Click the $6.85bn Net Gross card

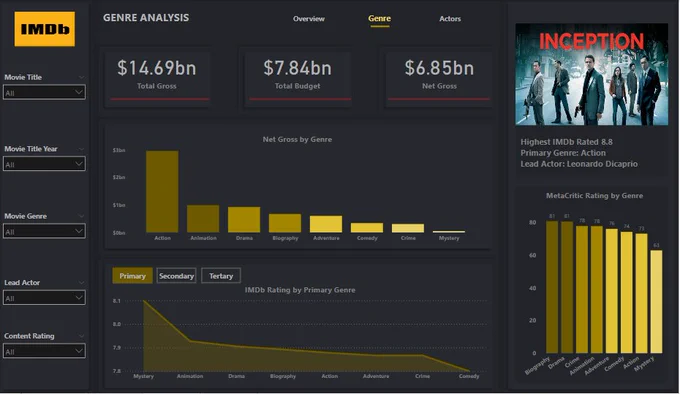pyautogui.click(x=439, y=77)
